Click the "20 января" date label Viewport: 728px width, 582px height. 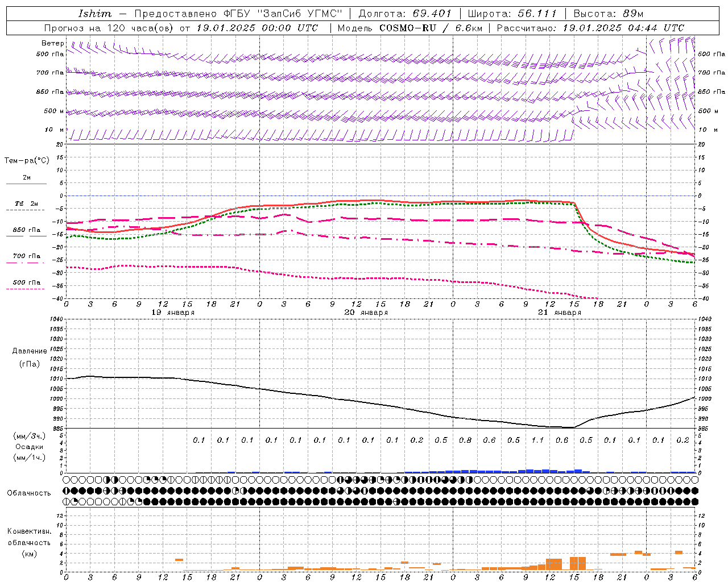pyautogui.click(x=366, y=313)
